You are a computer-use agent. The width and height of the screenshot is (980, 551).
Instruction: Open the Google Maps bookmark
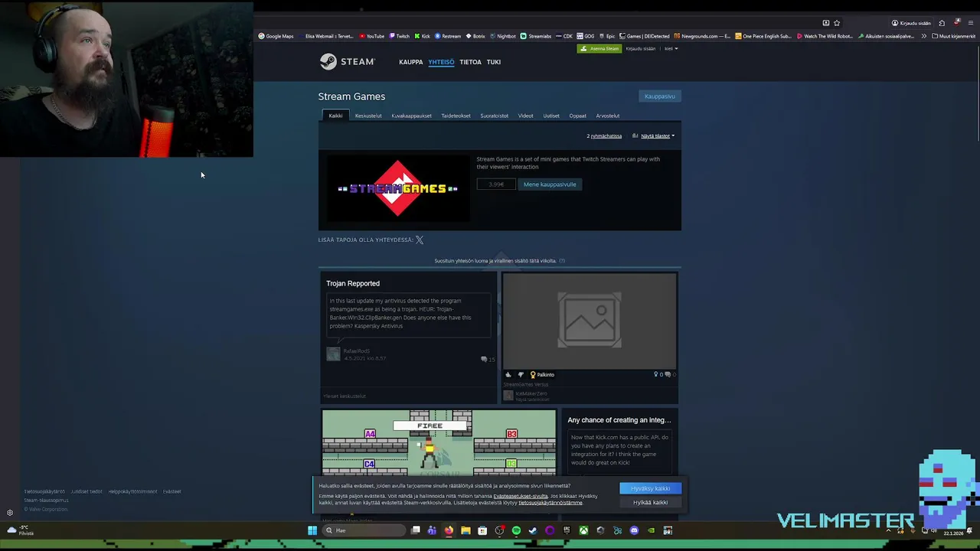[x=276, y=36]
